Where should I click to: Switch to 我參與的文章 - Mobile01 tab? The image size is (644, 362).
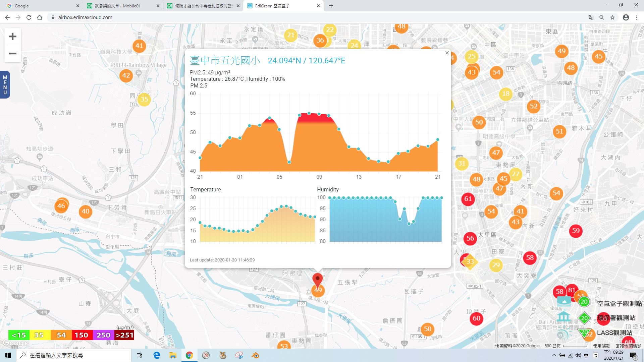pos(122,6)
